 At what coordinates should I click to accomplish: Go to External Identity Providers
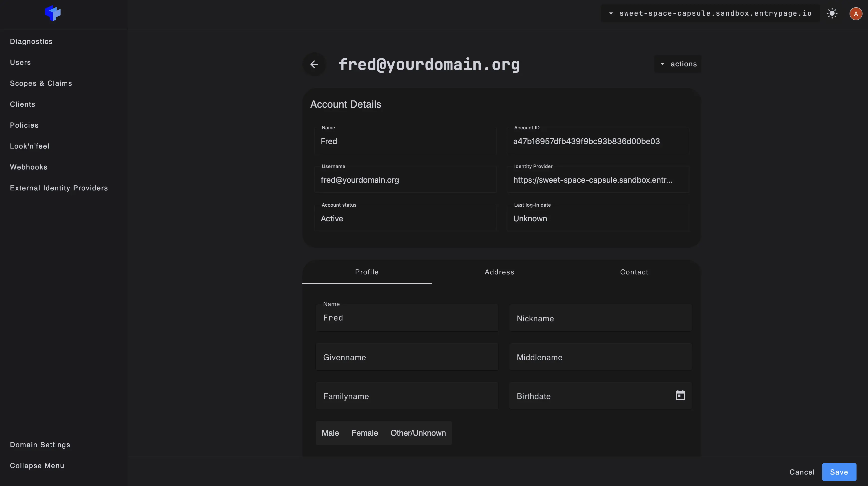(59, 188)
